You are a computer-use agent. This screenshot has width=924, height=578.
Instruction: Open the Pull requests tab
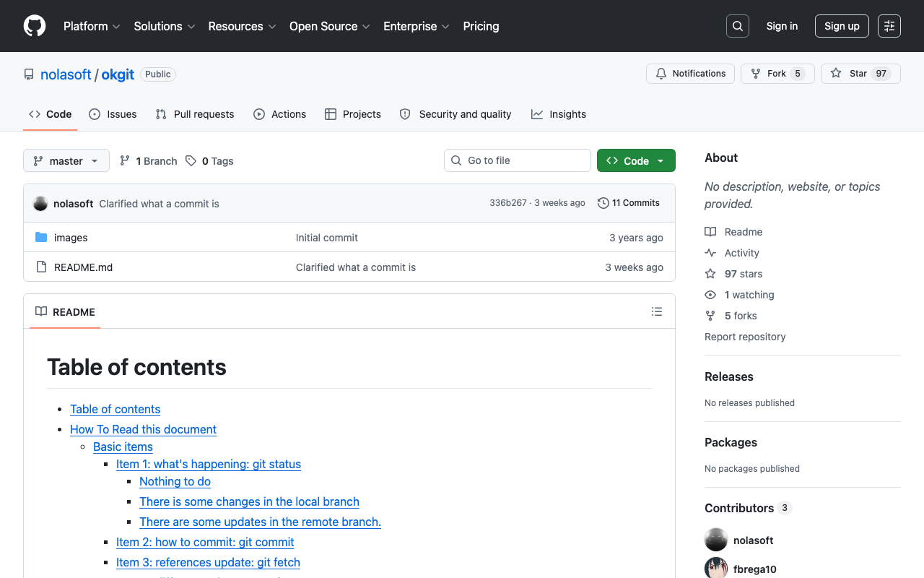tap(195, 114)
